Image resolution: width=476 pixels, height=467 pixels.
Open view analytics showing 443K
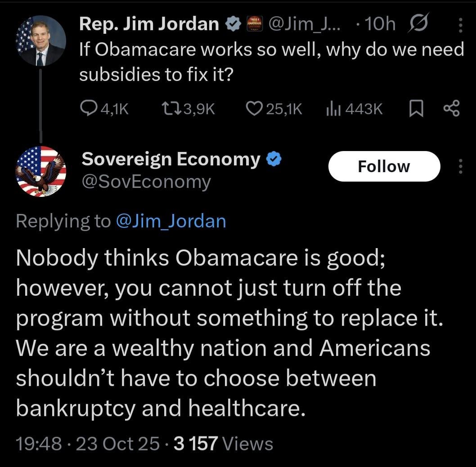click(332, 108)
